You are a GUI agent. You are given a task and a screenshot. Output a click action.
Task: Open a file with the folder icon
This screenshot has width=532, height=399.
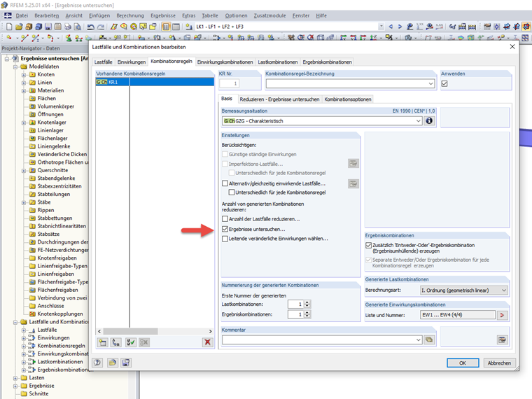19,27
